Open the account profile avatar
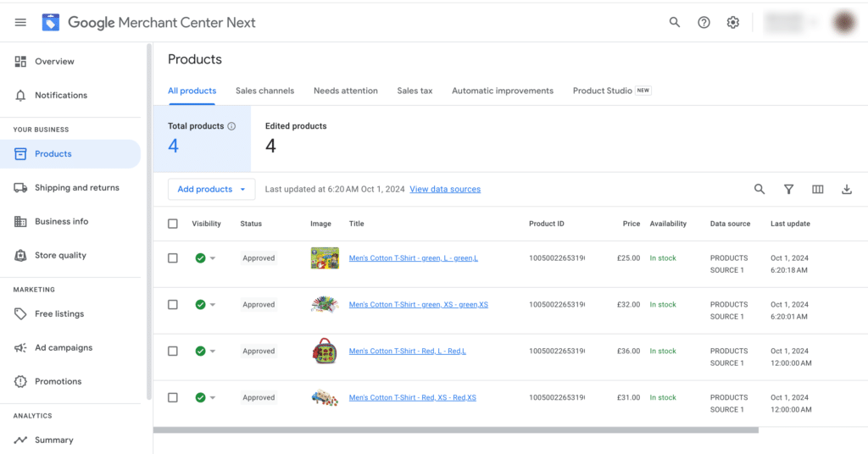This screenshot has width=868, height=454. click(x=845, y=22)
